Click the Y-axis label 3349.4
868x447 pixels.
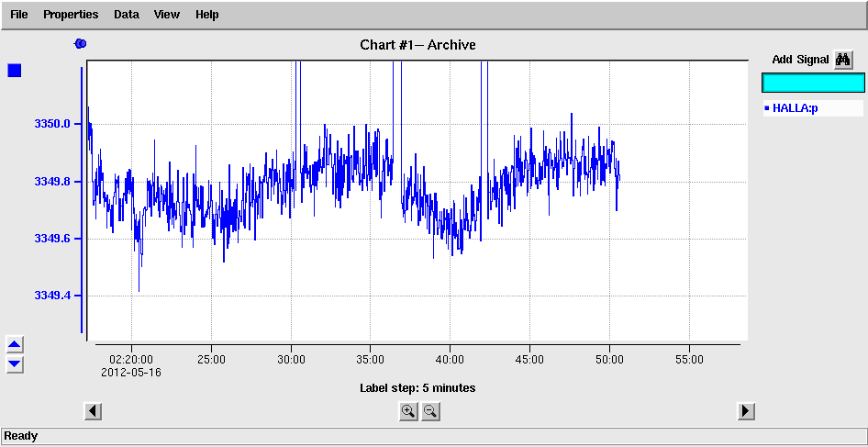(52, 296)
